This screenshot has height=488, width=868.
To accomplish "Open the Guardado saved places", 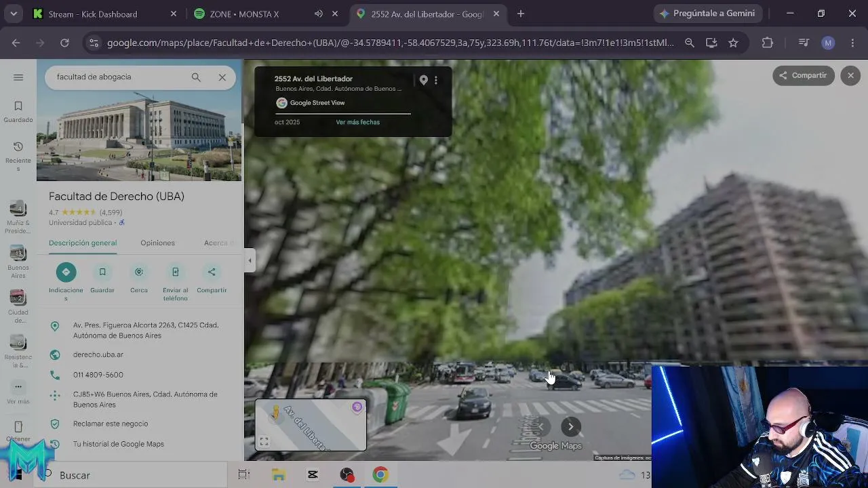I will coord(18,112).
